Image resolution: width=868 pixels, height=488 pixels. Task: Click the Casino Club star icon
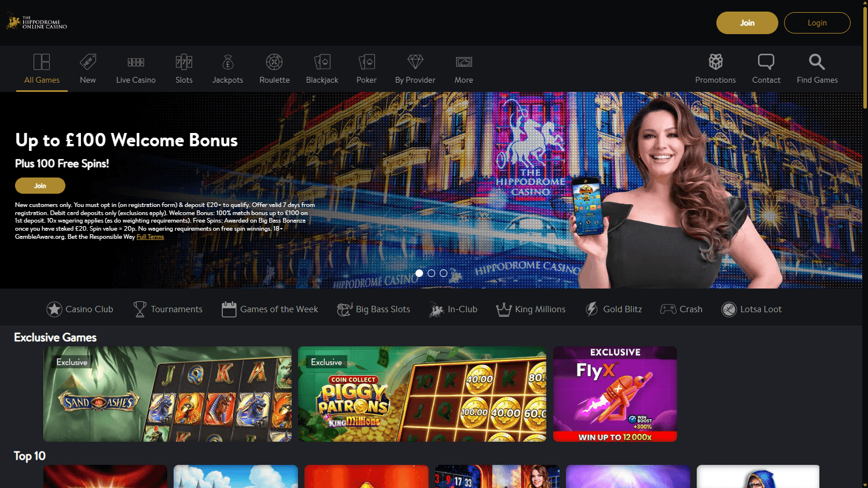click(x=54, y=309)
